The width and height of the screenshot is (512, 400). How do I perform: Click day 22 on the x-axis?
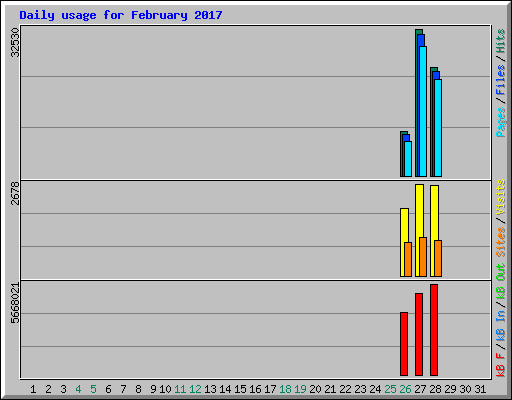[x=345, y=389]
